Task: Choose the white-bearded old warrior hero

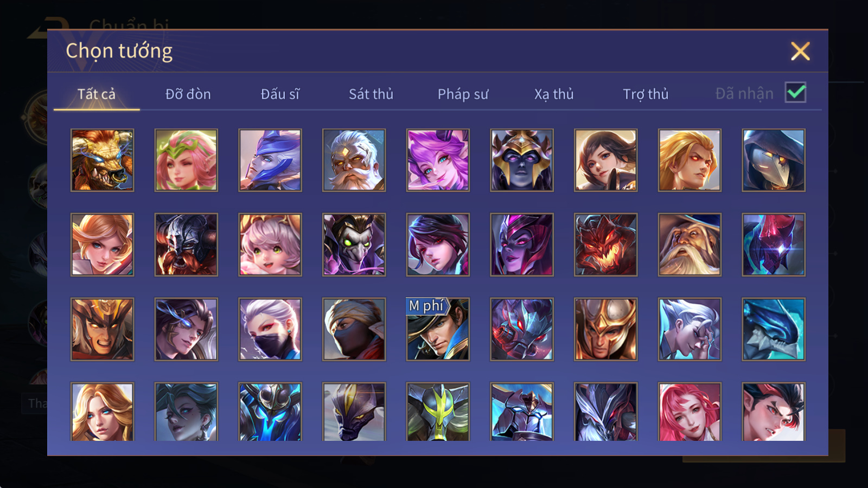Action: 354,160
